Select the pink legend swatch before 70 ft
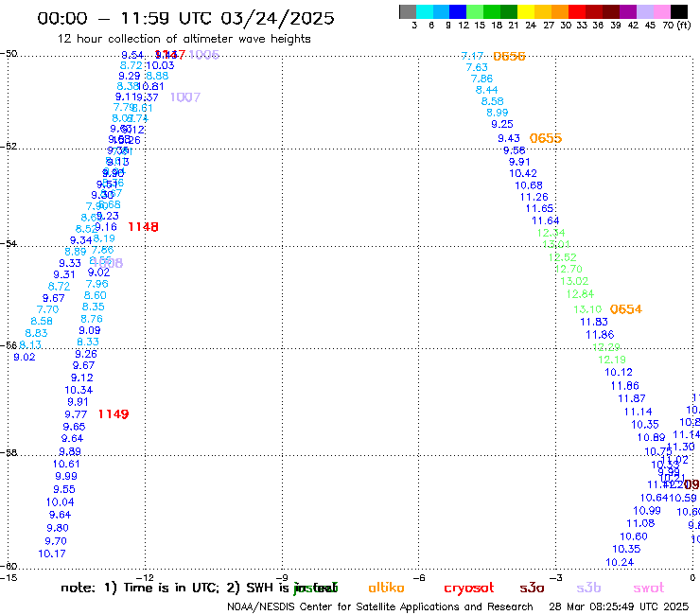The height and width of the screenshot is (615, 700). pos(661,11)
